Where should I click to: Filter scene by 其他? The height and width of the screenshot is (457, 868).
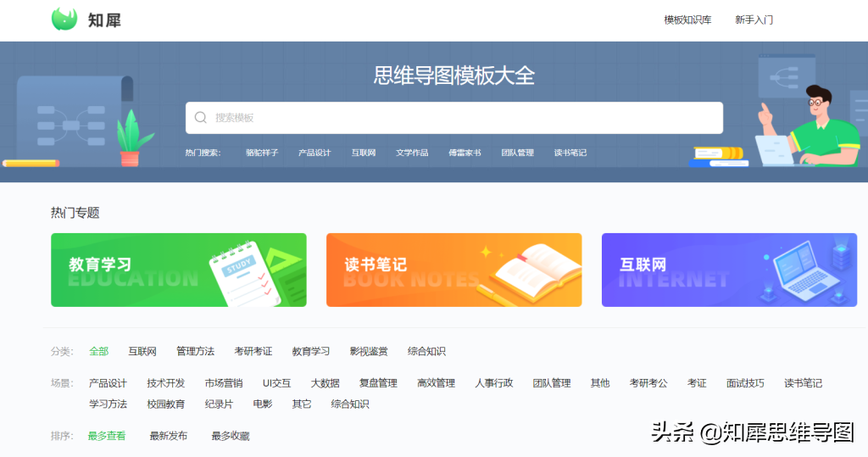pos(600,382)
